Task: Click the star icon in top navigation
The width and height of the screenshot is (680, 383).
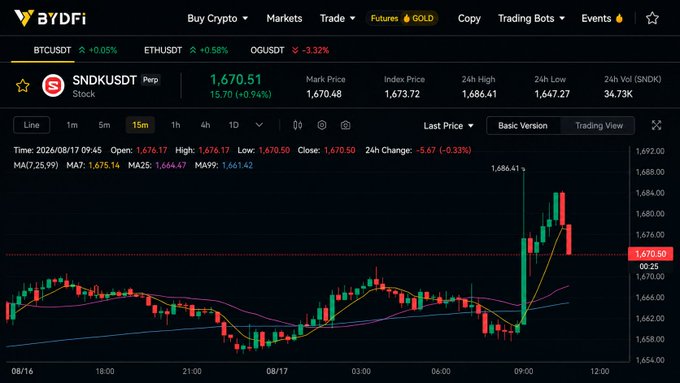Action: (x=652, y=18)
